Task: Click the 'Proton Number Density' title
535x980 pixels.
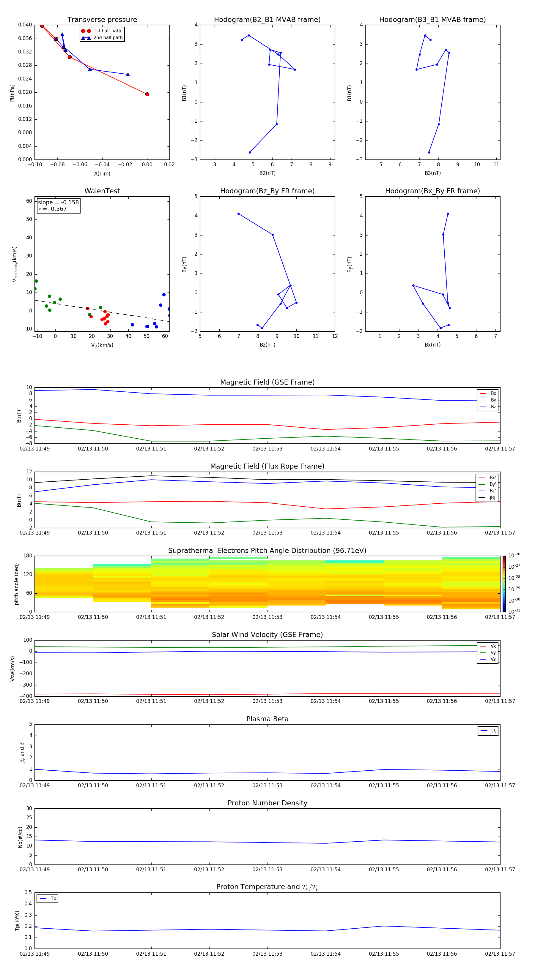Action: [267, 803]
